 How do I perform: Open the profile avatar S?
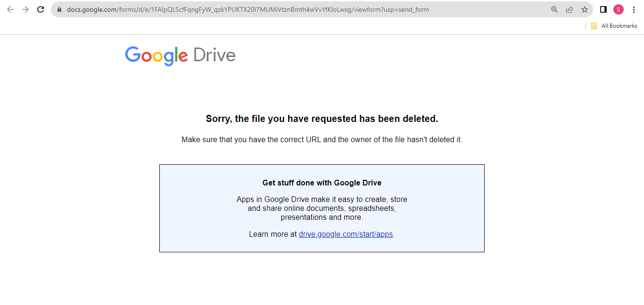pos(618,9)
